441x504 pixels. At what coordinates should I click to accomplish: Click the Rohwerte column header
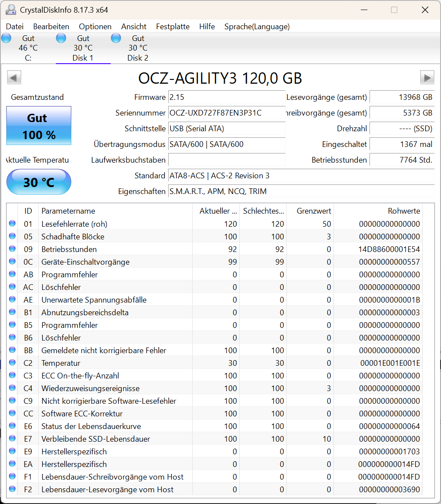(378, 211)
